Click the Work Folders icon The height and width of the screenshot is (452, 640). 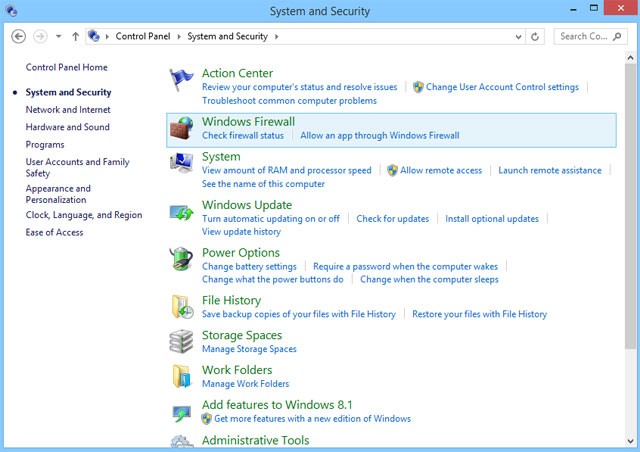pos(181,376)
